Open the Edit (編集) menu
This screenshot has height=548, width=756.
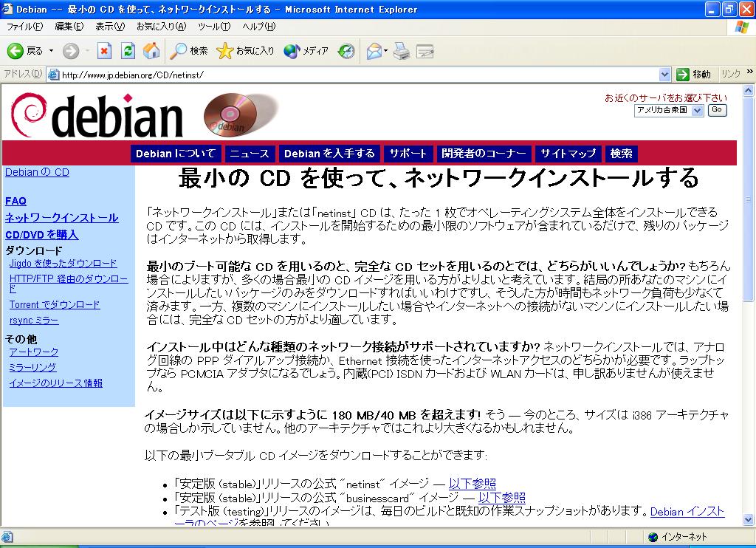click(x=69, y=27)
